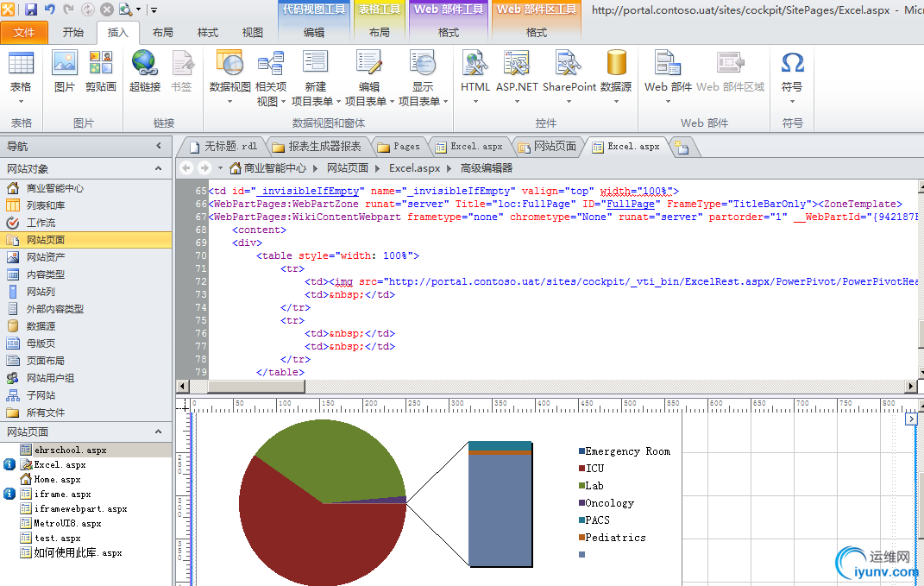Insert a table with the 表格 icon

point(21,64)
